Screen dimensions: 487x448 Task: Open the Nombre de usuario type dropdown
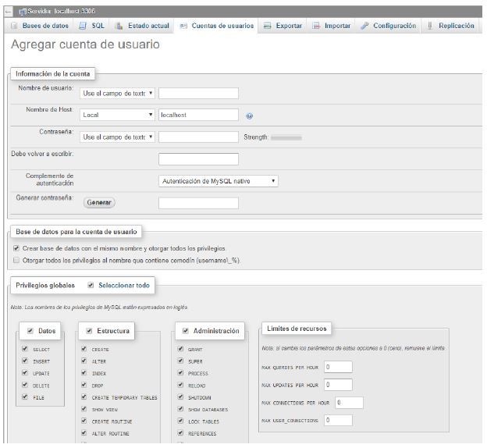117,93
